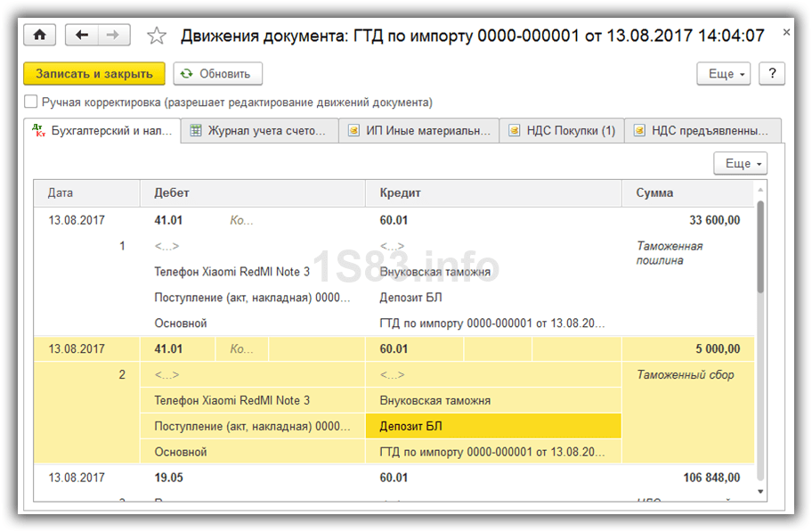Click Таможенная пошлина description text
Image resolution: width=812 pixels, height=532 pixels.
point(669,253)
